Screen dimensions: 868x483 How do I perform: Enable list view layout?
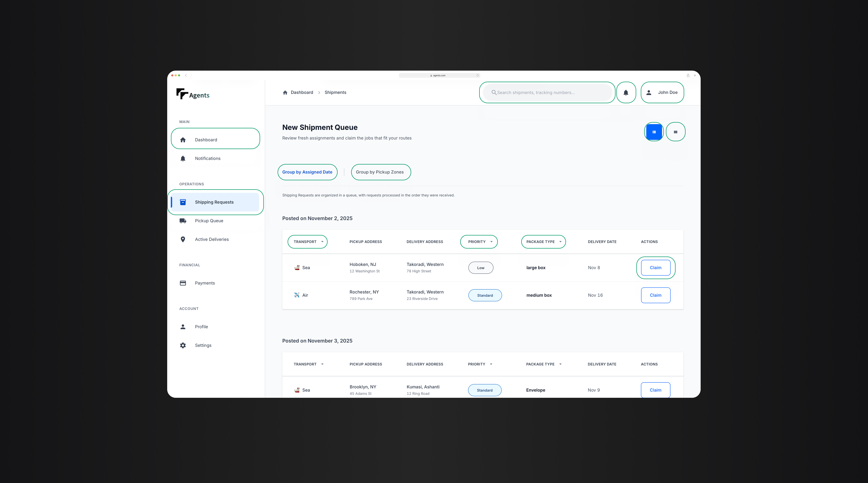[654, 132]
